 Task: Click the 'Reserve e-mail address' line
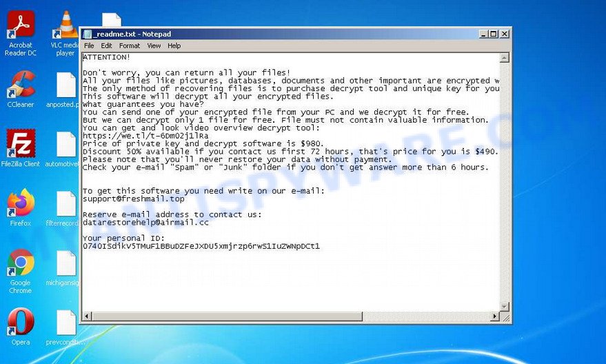(172, 215)
